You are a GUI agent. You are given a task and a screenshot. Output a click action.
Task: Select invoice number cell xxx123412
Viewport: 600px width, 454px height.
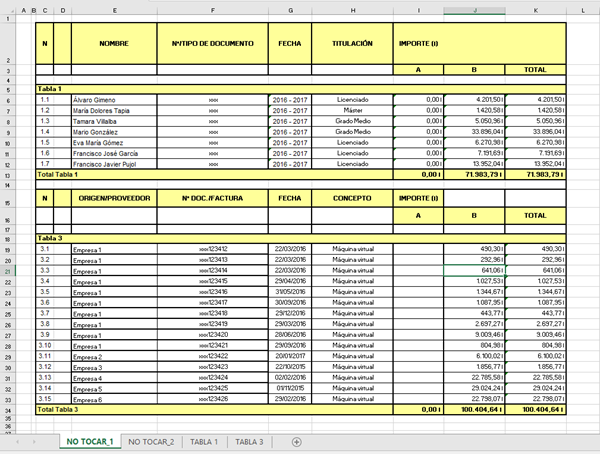(213, 249)
